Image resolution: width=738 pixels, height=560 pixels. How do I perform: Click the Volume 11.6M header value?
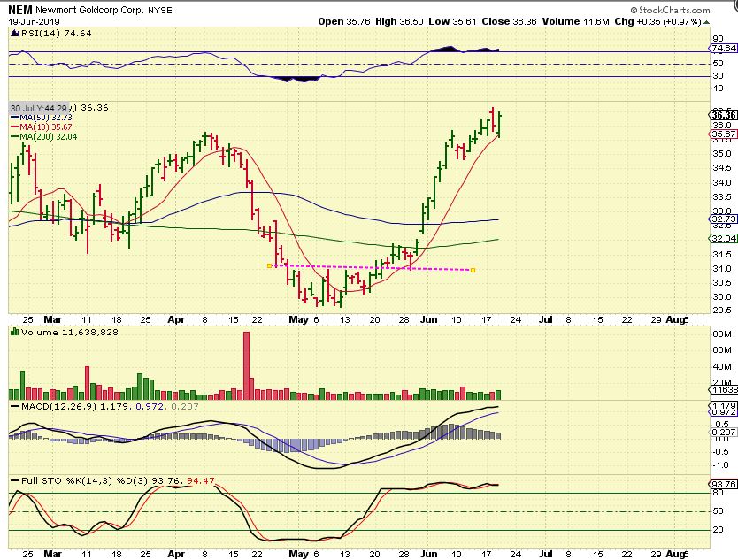[x=575, y=21]
